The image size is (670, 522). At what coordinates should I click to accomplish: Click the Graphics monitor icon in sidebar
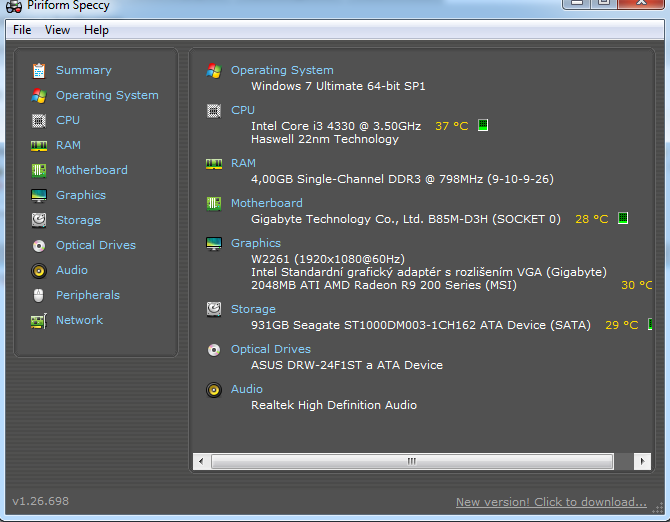click(x=39, y=196)
